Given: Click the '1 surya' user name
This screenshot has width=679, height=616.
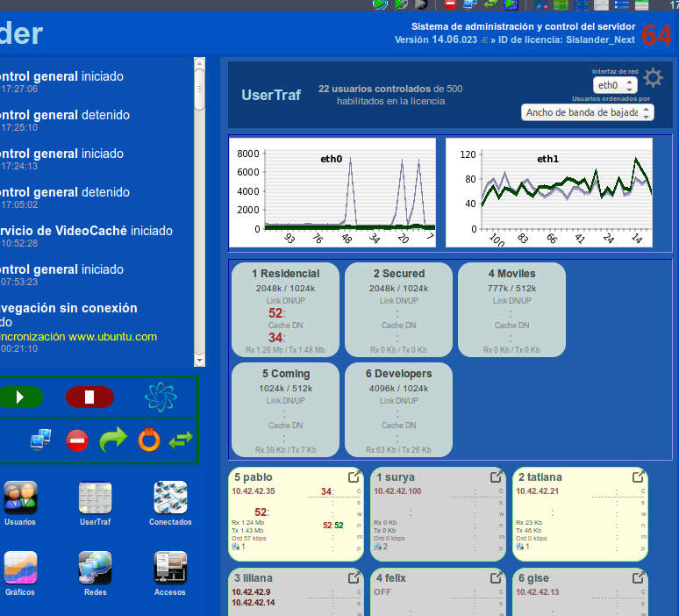Looking at the screenshot, I should tap(396, 477).
